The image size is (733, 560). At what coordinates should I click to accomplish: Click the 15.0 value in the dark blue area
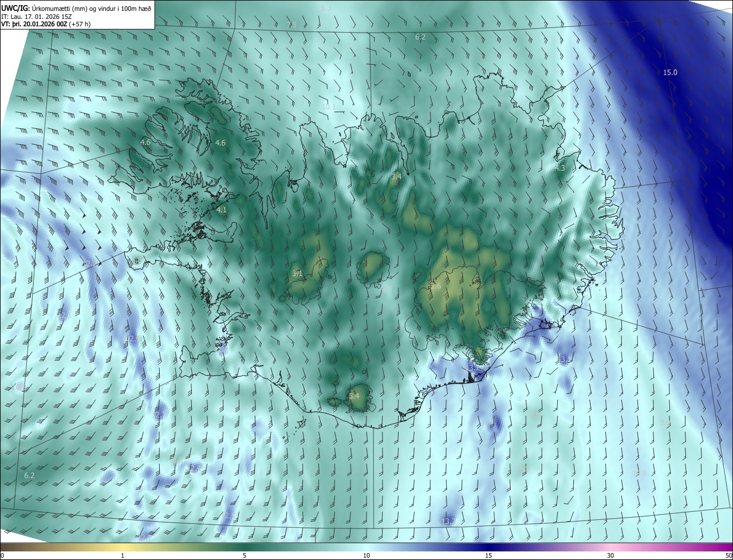(670, 72)
